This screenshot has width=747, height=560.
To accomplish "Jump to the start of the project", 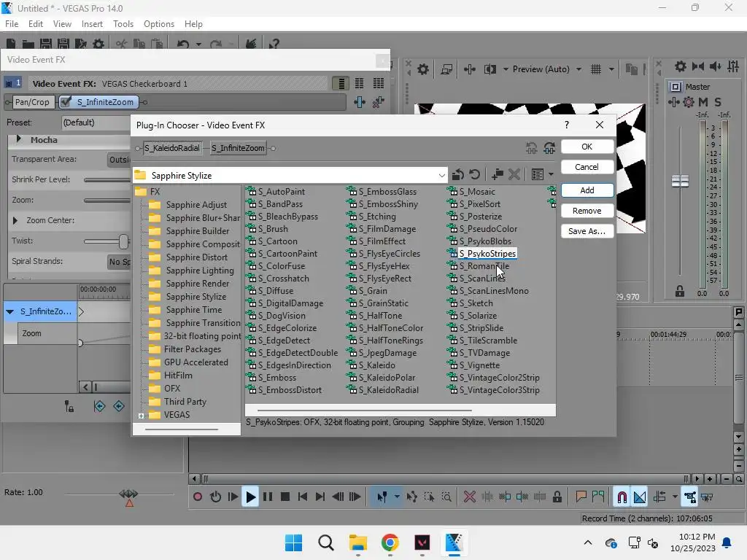I will [x=303, y=497].
